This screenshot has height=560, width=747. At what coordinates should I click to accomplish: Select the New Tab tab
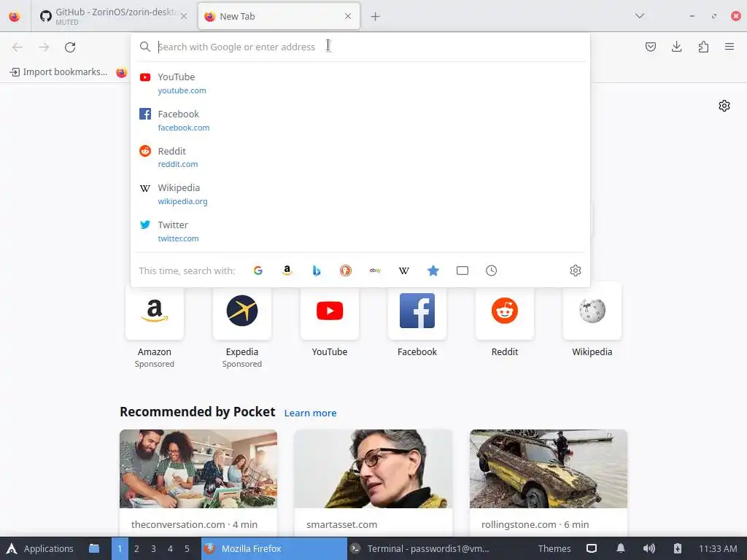click(279, 17)
